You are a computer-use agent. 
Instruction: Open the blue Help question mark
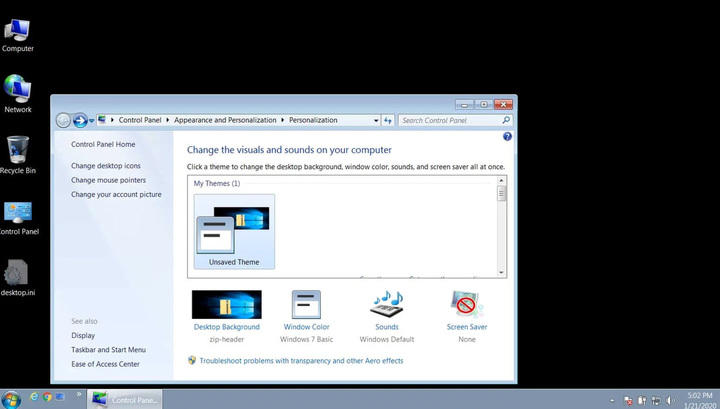pos(507,136)
